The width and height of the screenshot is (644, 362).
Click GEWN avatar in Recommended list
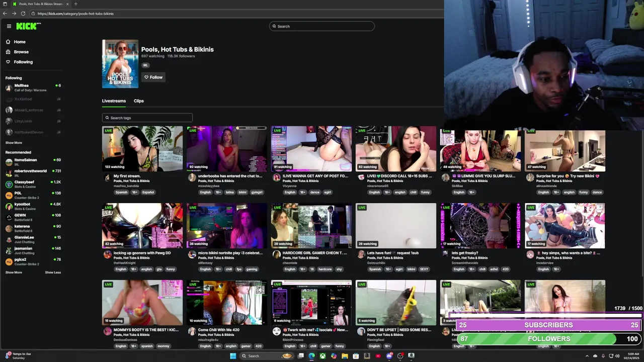coord(9,217)
